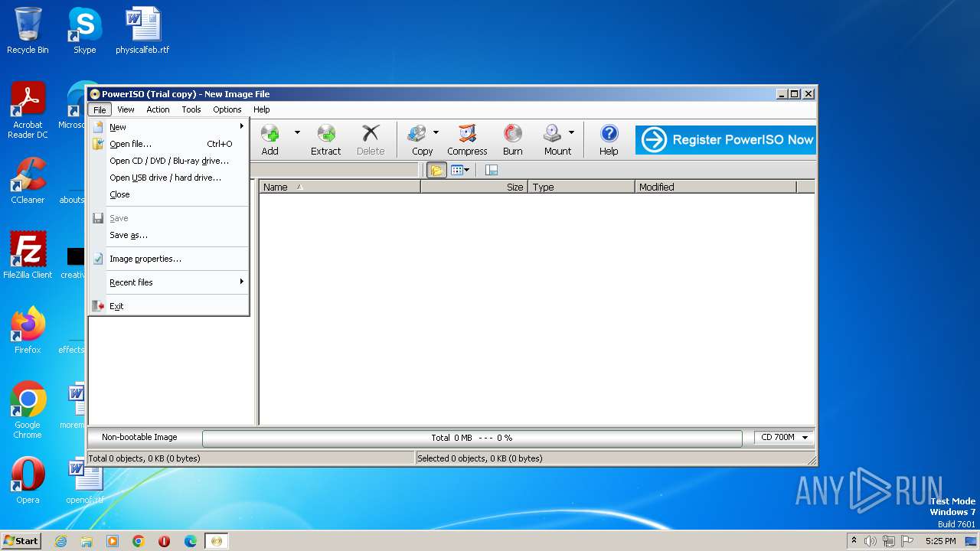Open the physicalfeb.rtf desktop file

142,31
